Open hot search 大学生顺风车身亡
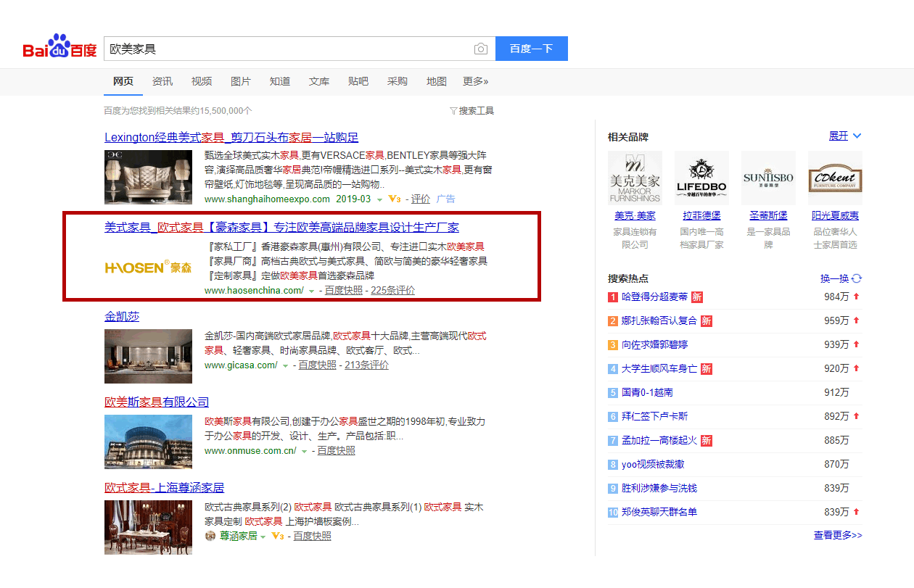 coord(659,368)
